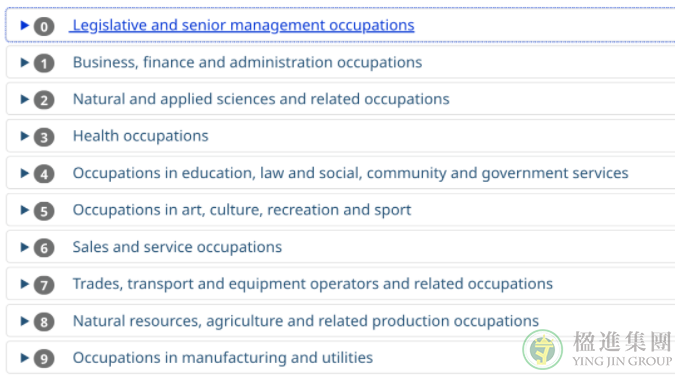Click the number 0 badge icon
The image size is (682, 380).
44,27
